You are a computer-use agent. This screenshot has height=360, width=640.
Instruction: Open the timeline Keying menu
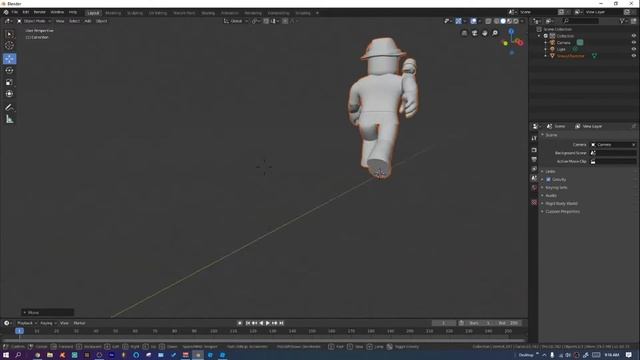[48, 323]
